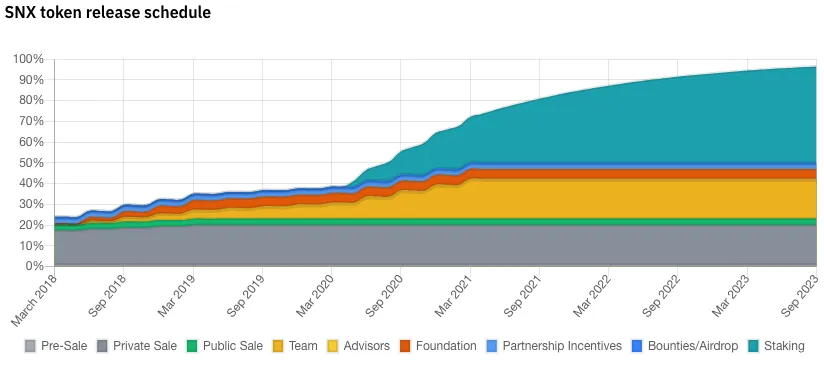Click the orange Foundation legend swatch

[x=405, y=346]
